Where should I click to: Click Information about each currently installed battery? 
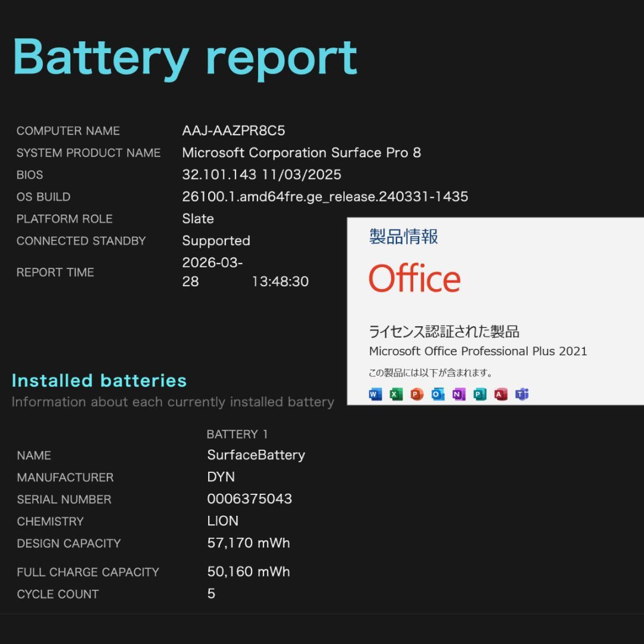[173, 402]
